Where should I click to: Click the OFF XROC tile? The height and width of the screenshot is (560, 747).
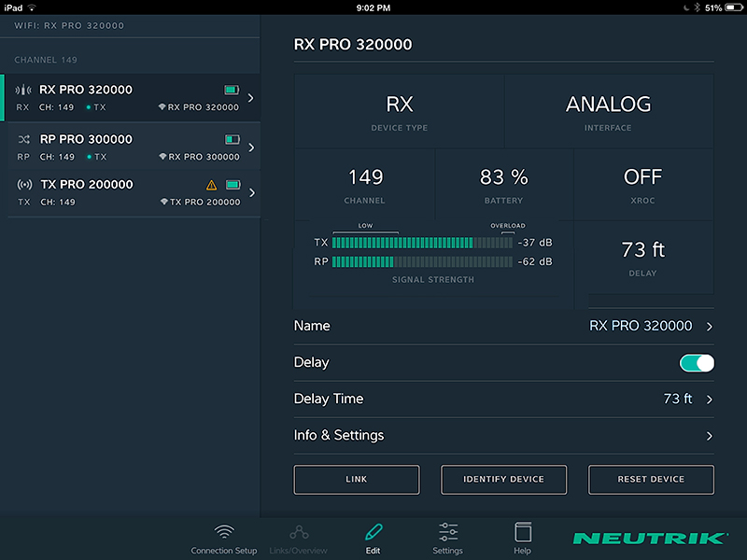coord(643,185)
